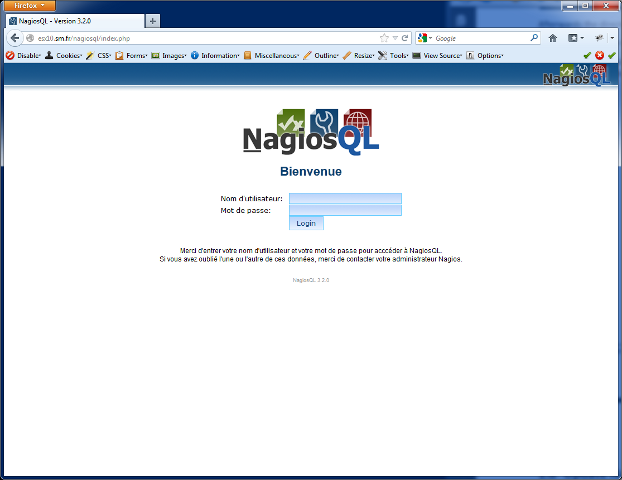Open the Information menu
This screenshot has width=622, height=480.
pos(215,56)
